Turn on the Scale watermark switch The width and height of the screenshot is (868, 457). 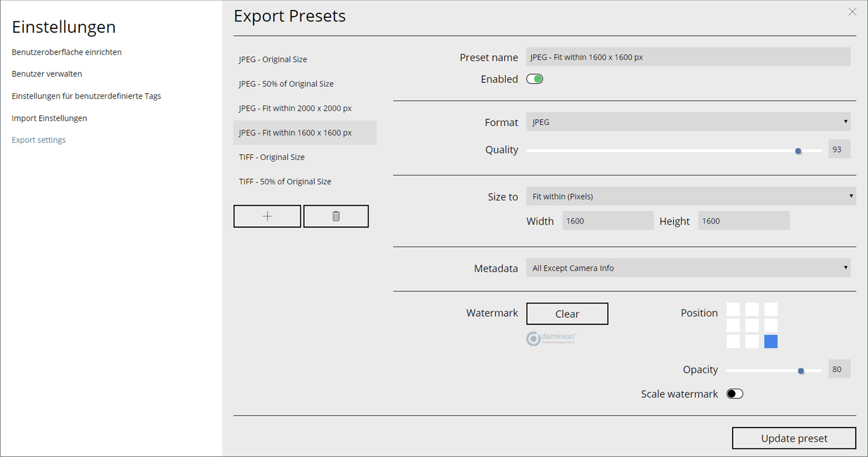click(x=734, y=394)
